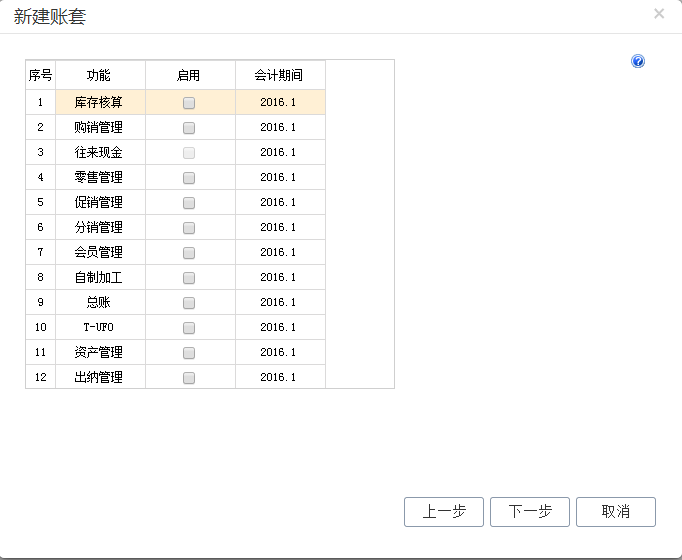Enable the 总账 checkbox
The width and height of the screenshot is (682, 560).
[189, 303]
